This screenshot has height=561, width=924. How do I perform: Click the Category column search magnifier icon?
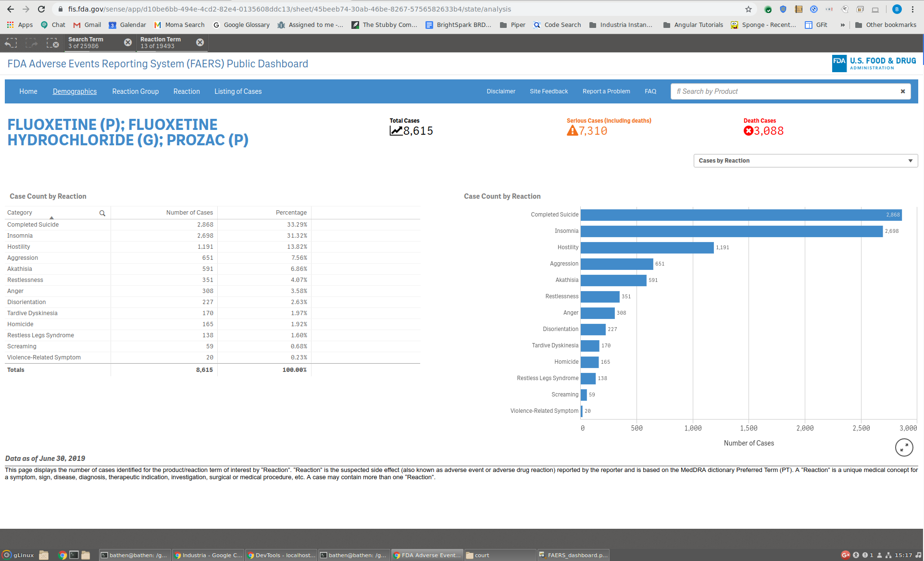click(x=102, y=213)
